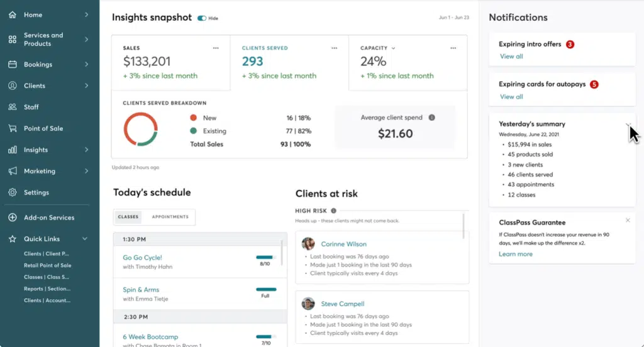Click the Go Go Cycle capacity bar
The image size is (644, 347).
click(x=265, y=257)
